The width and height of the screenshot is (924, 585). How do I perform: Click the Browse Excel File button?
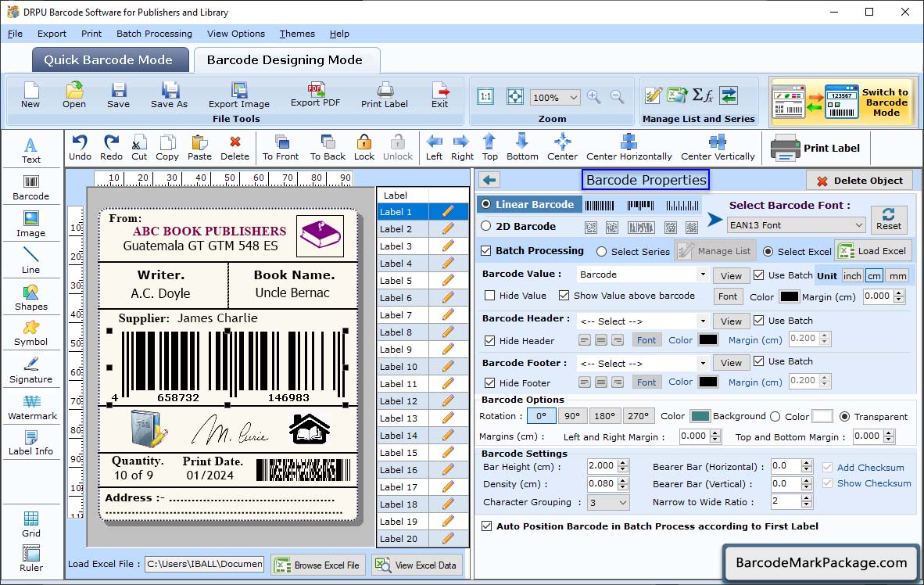318,565
